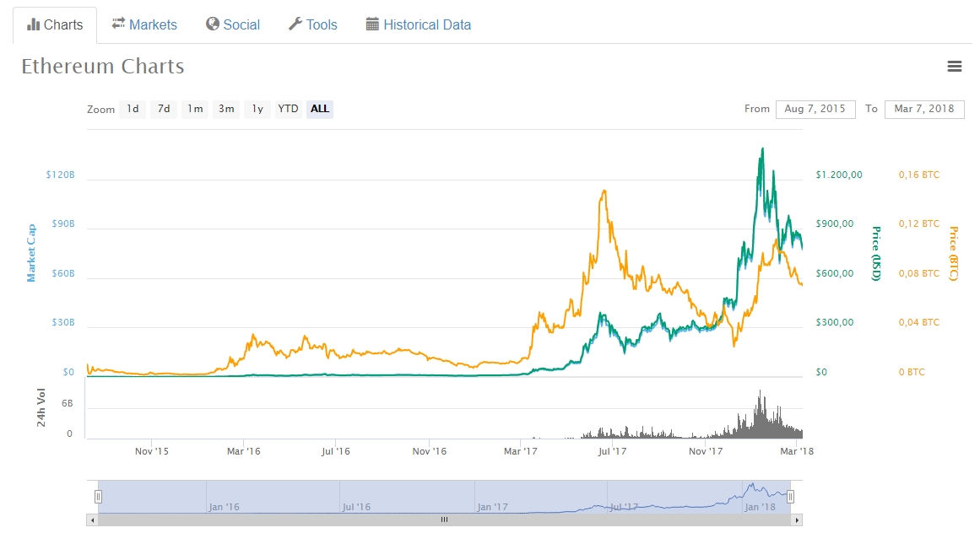Click the bar-chart icon on Charts tab

[x=33, y=24]
